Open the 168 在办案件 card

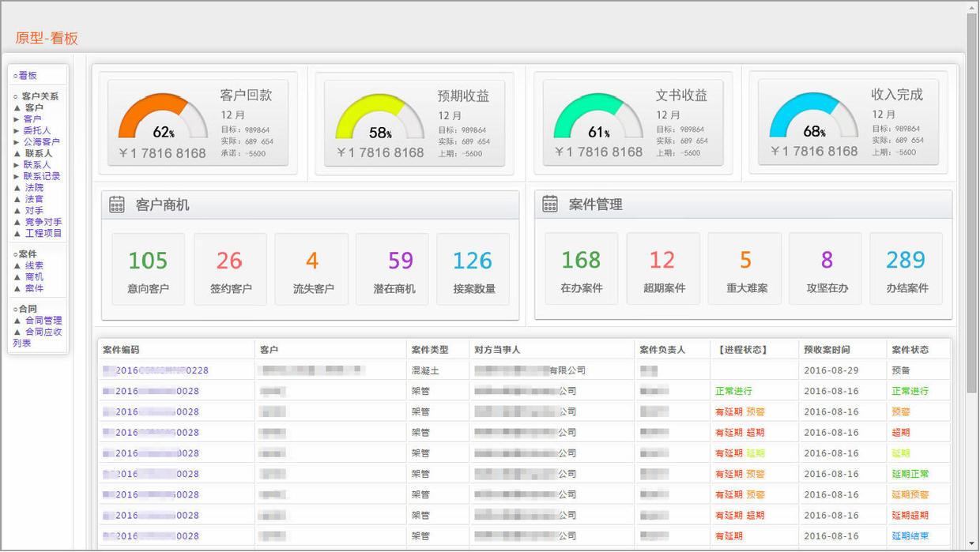coord(581,268)
